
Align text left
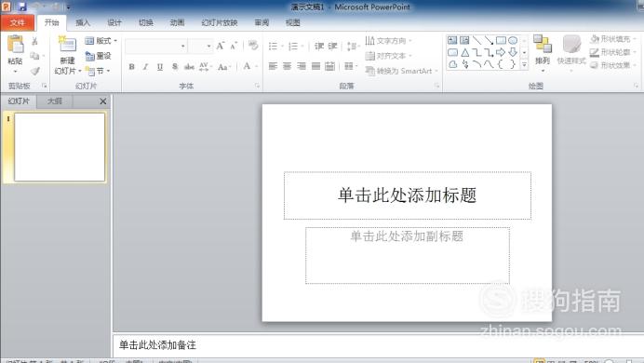pyautogui.click(x=273, y=66)
